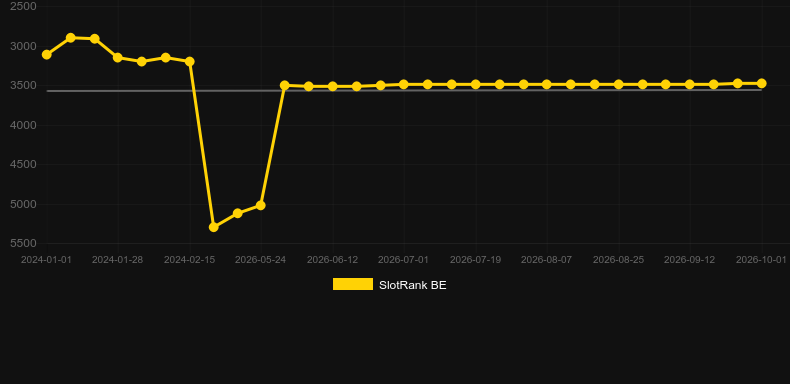Screen dimensions: 790x384
Task: Click the lowest data point near 5300
Action: (214, 227)
